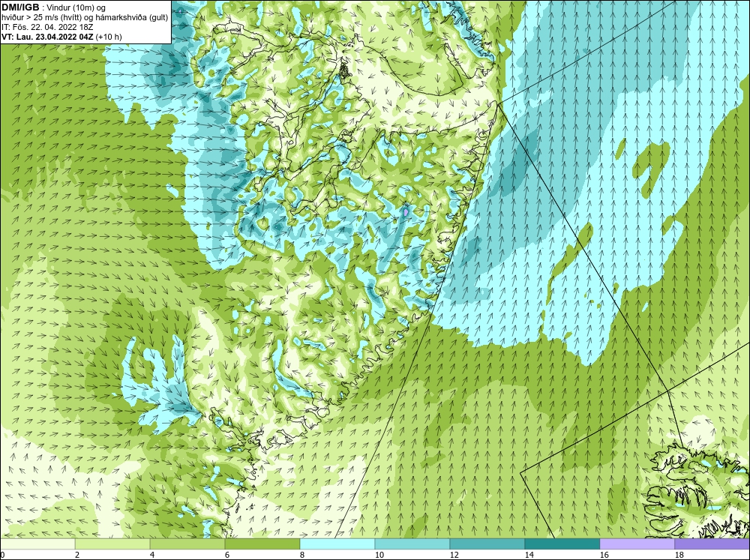Click the 0–2 m/s pale legend swatch
This screenshot has height=560, width=750.
tap(37, 544)
